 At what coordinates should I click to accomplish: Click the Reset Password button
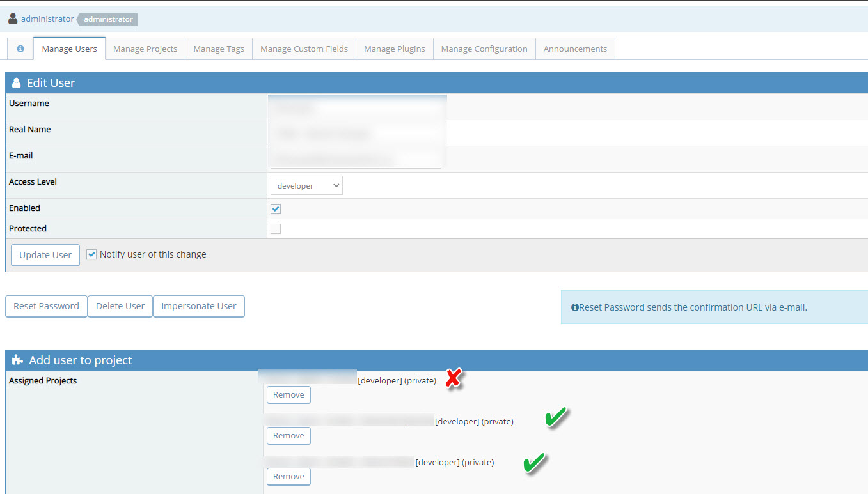click(x=46, y=306)
